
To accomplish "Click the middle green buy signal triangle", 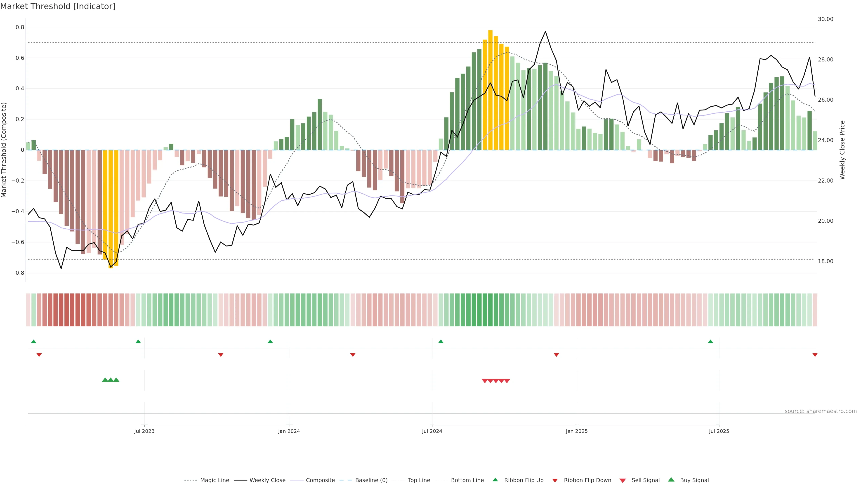I will point(111,380).
